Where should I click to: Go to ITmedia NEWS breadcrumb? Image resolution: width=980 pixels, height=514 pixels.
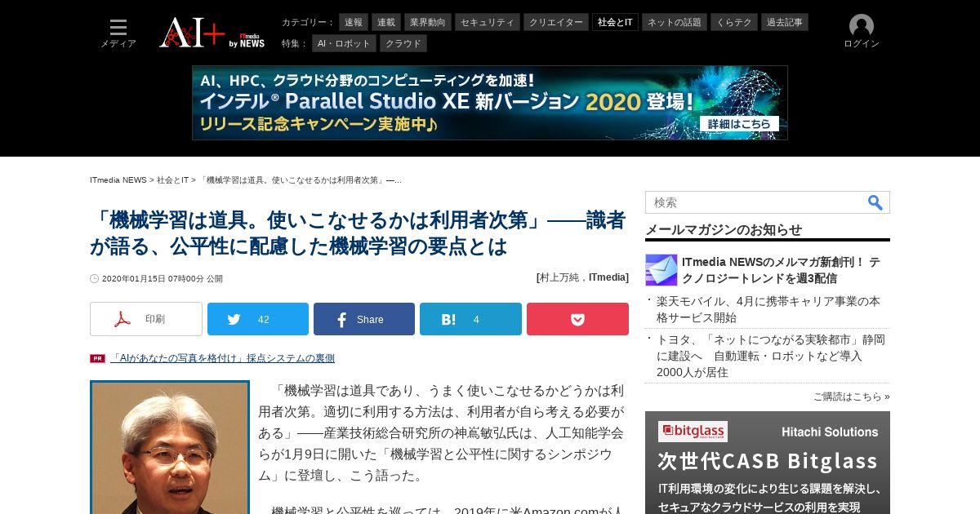click(118, 179)
